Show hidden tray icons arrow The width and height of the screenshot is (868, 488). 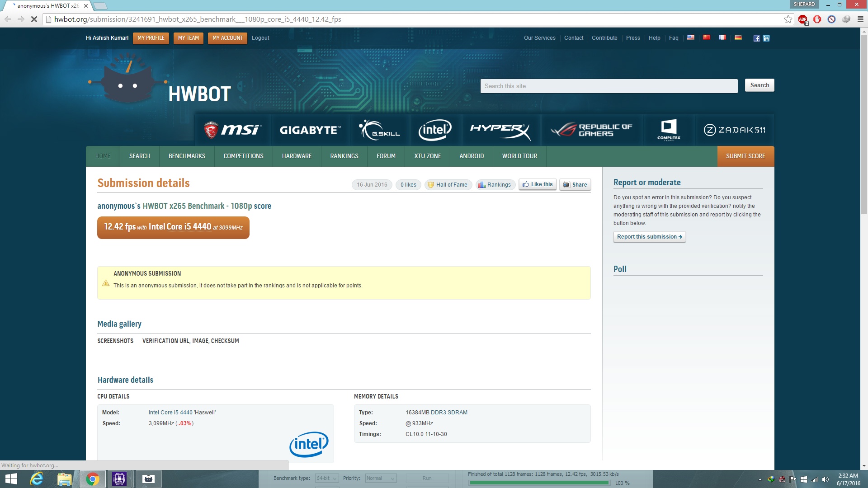760,479
